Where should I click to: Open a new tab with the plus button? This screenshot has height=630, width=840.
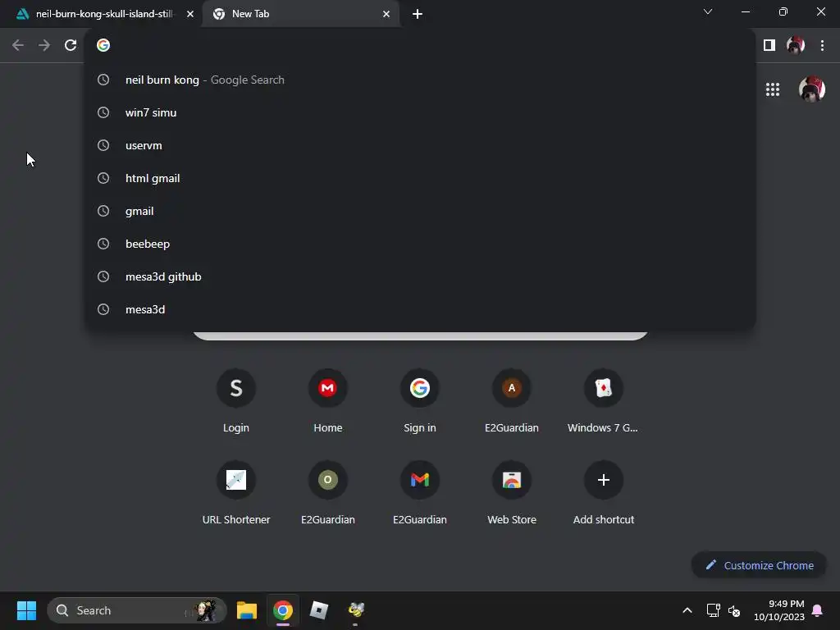[x=418, y=14]
